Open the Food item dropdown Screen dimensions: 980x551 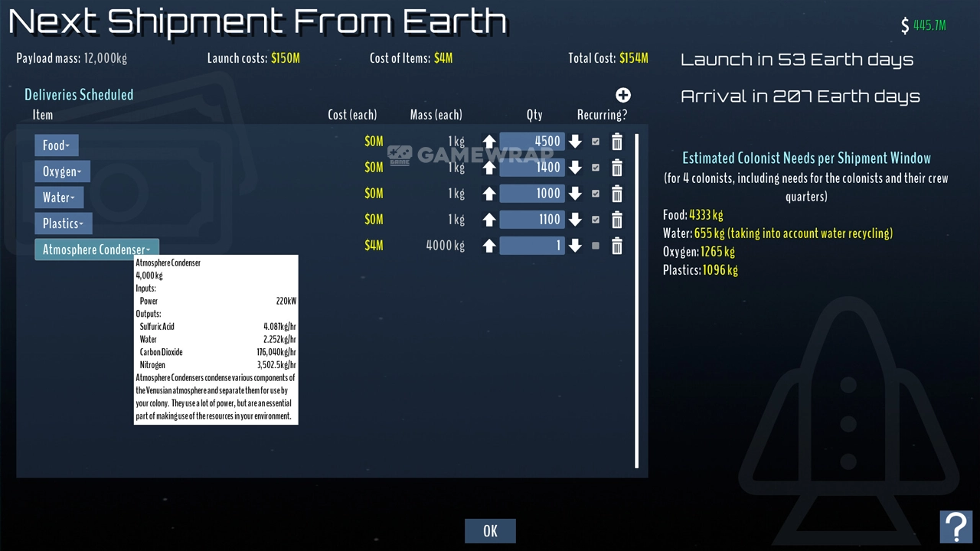click(56, 145)
